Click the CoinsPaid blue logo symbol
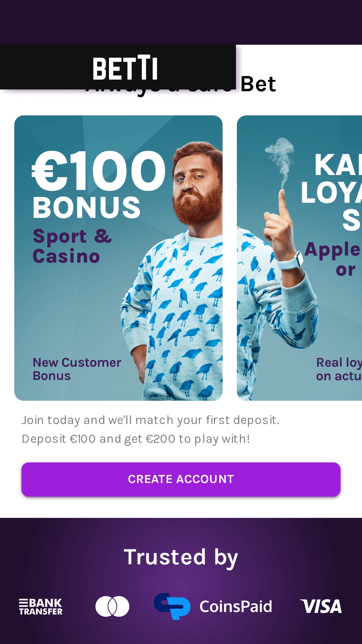Screen dimensions: 362x644 pyautogui.click(x=172, y=606)
